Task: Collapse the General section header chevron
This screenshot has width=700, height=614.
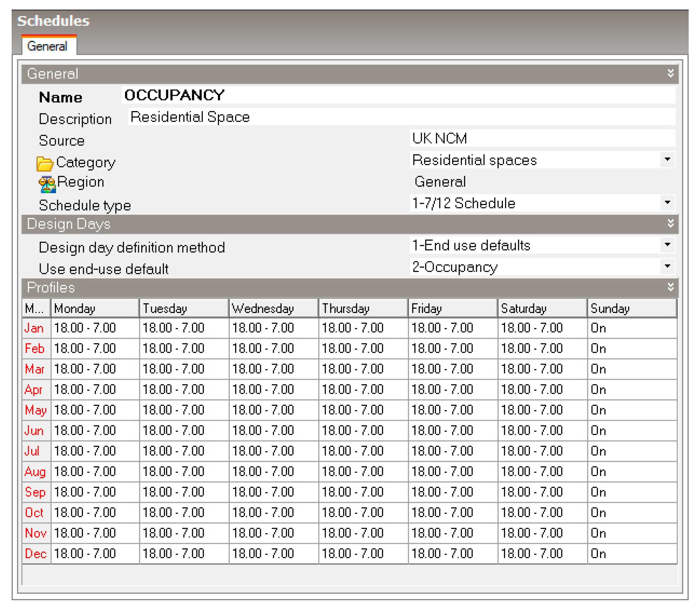Action: (670, 73)
